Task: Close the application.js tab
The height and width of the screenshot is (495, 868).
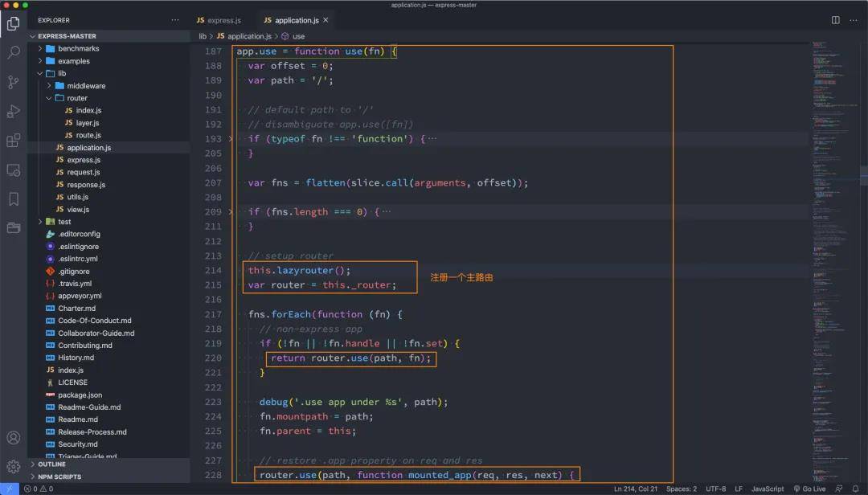Action: pos(325,20)
